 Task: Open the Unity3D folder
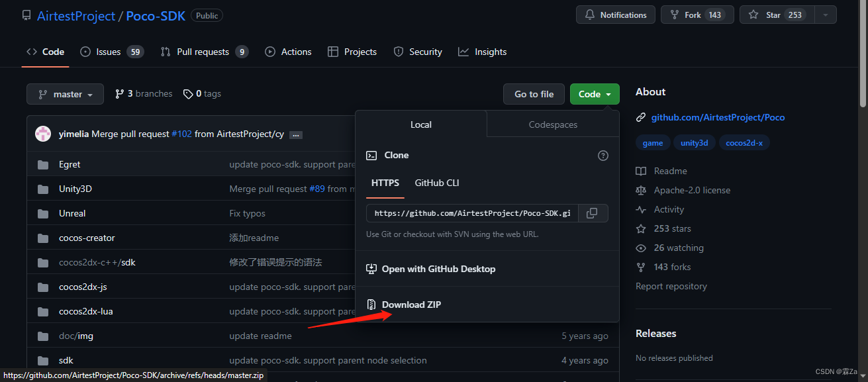click(75, 189)
